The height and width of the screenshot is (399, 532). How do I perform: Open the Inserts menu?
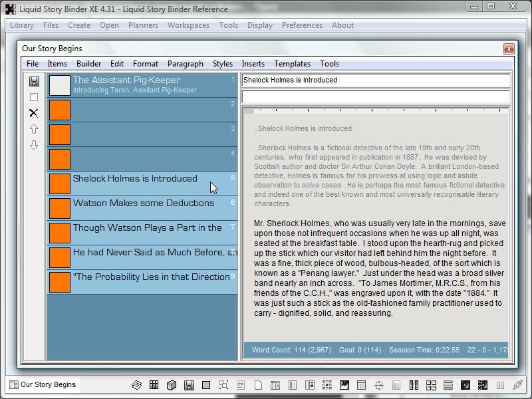tap(253, 64)
